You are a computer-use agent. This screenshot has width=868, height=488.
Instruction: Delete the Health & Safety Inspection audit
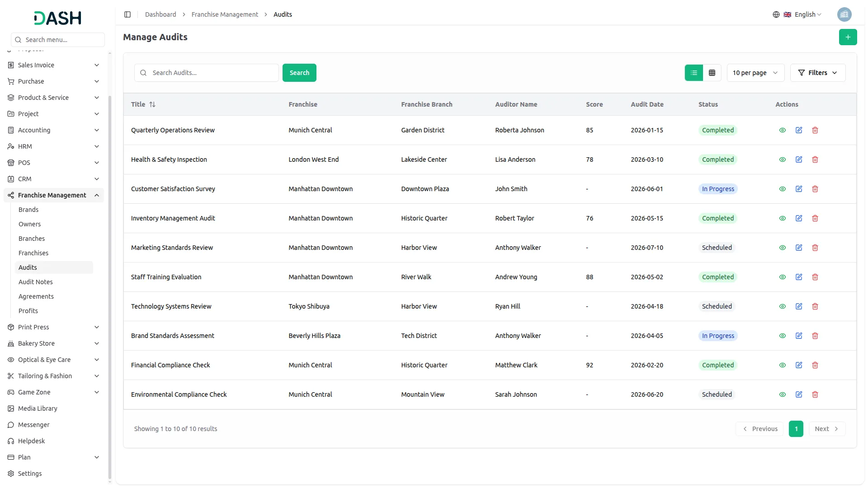(815, 160)
